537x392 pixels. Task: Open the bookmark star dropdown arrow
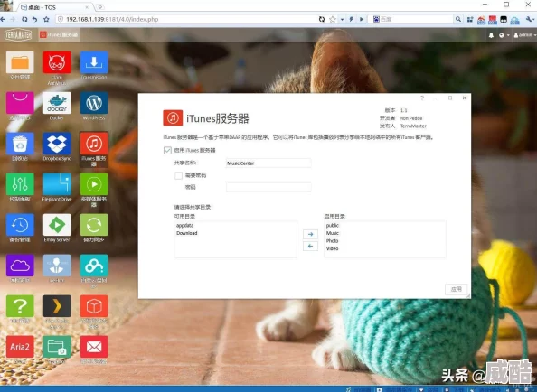[x=342, y=20]
